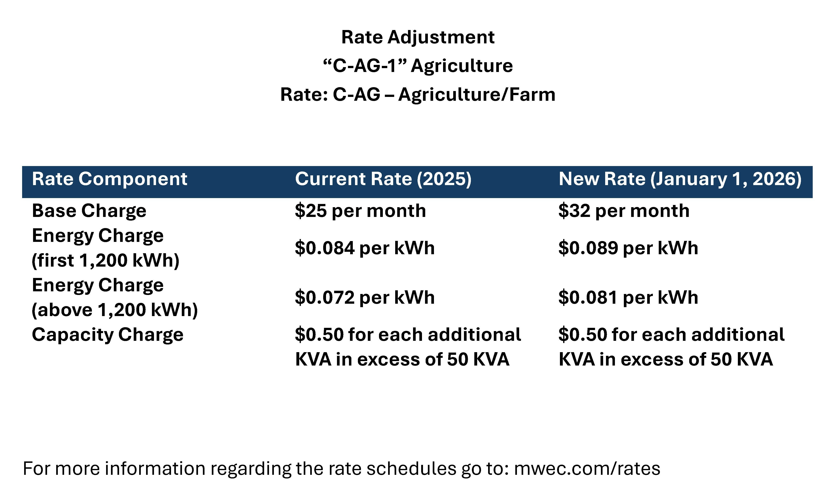Screen dimensions: 833x504
Task: Click the "$0.089 per kWh" cell
Action: click(x=628, y=248)
